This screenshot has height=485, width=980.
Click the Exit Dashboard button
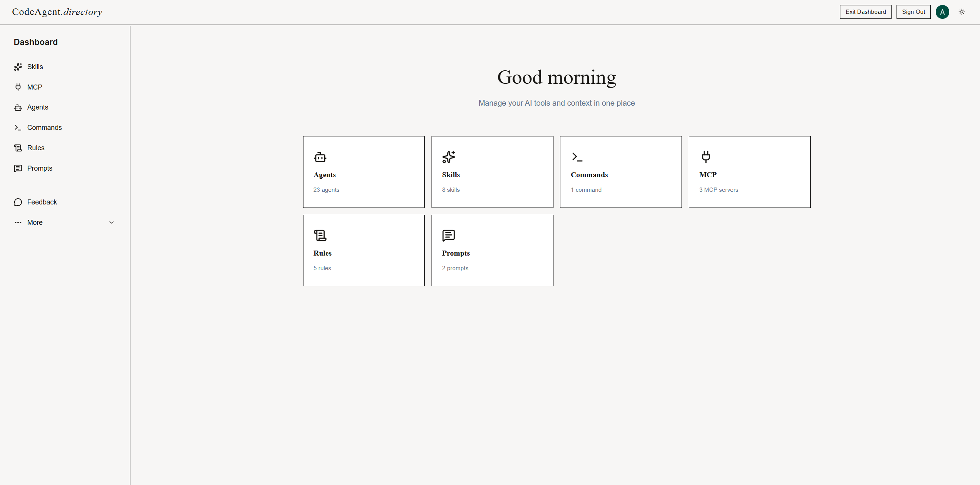865,12
